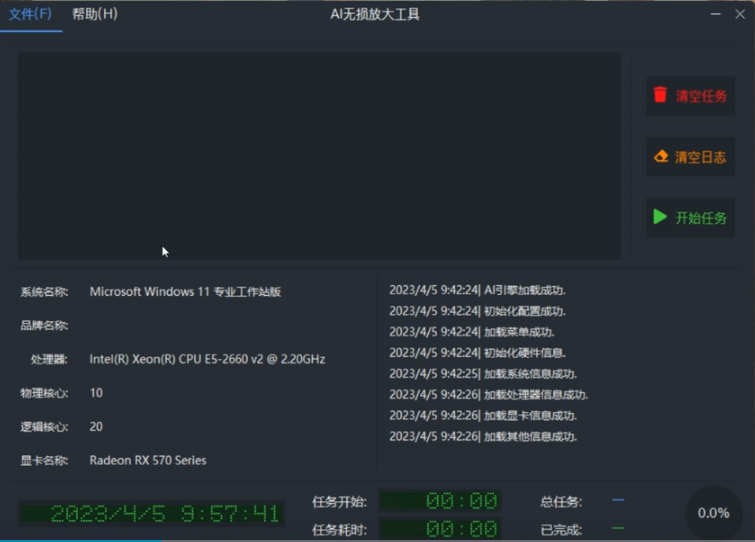Click the orange eraser icon

pyautogui.click(x=661, y=156)
